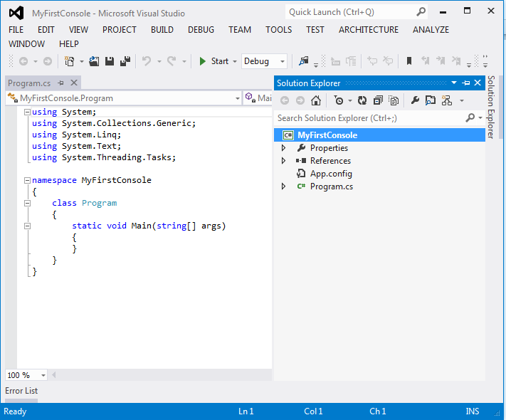Viewport: 506px width, 420px height.
Task: Collapse the namespace MyFirstConsole block
Action: (28, 181)
